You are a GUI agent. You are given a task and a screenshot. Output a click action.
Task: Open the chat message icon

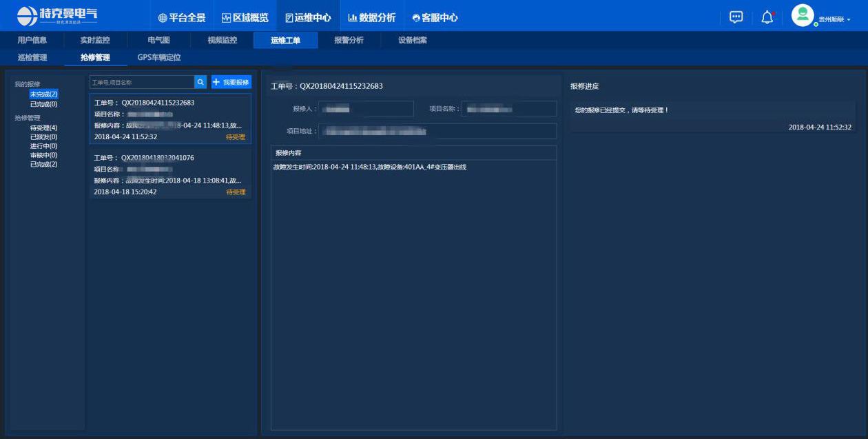pos(736,17)
